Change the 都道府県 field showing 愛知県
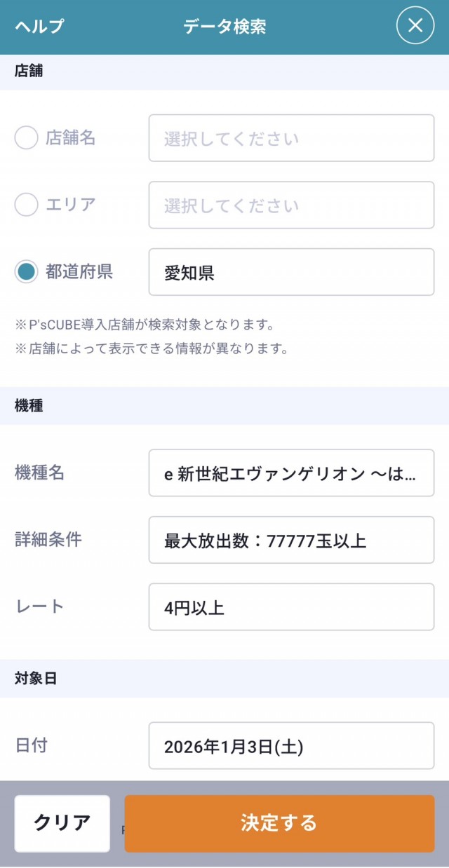Screen dimensions: 449x868 [291, 272]
